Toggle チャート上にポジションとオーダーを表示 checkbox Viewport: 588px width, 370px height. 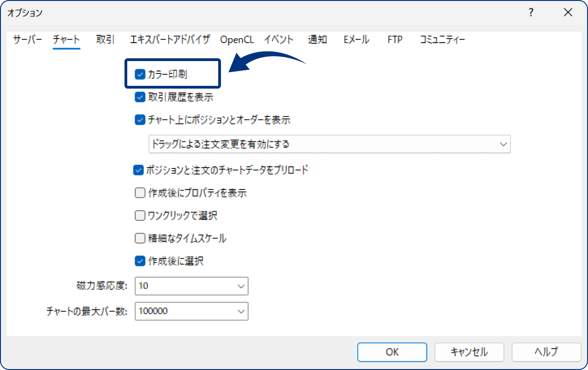click(139, 120)
